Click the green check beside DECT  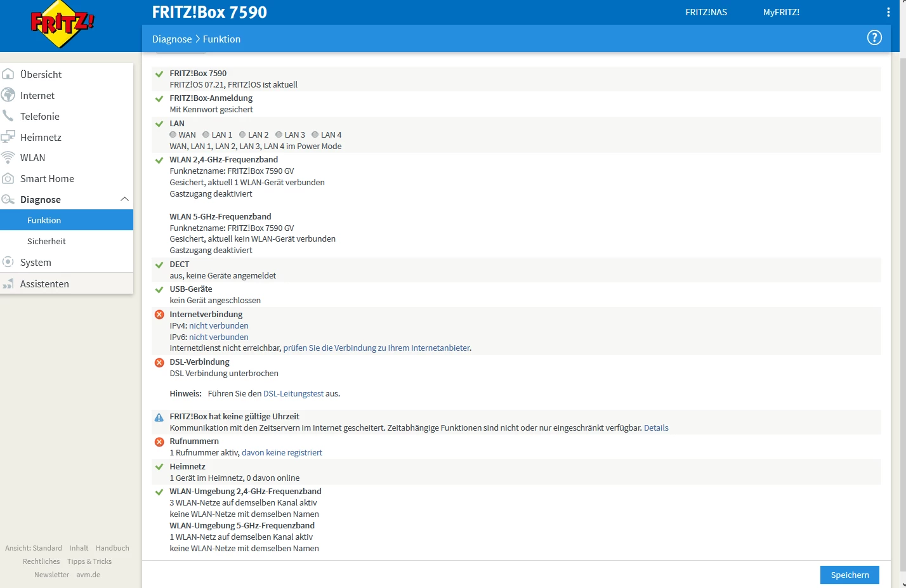click(x=159, y=265)
